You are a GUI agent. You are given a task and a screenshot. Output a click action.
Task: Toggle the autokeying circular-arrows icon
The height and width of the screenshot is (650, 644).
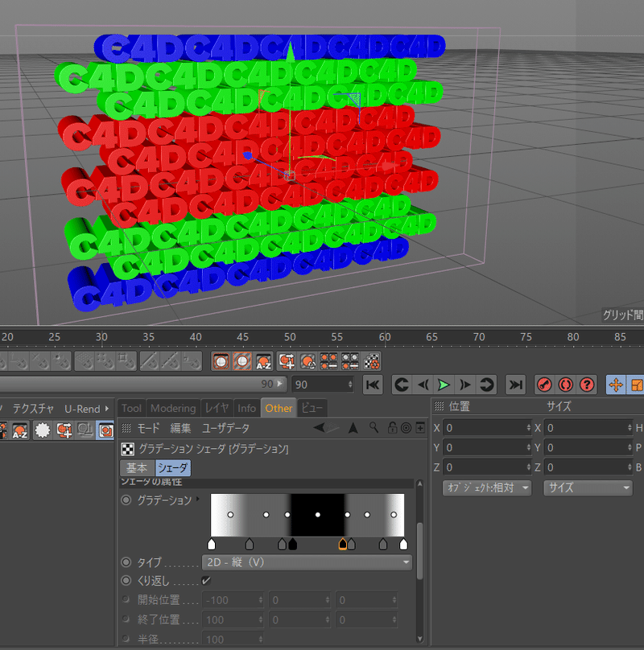[x=566, y=385]
